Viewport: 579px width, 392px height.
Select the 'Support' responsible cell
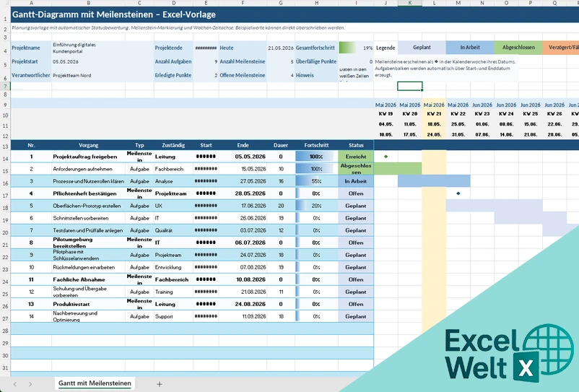point(173,316)
